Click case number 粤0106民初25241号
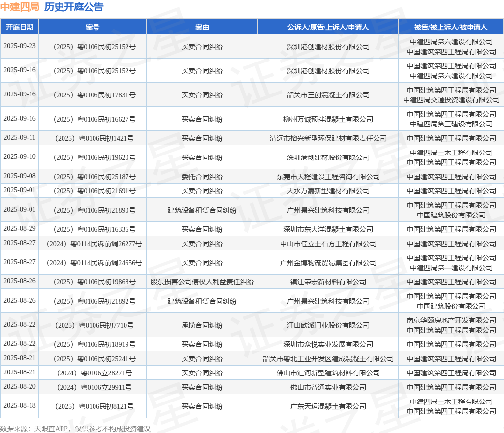The height and width of the screenshot is (433, 504). pyautogui.click(x=107, y=359)
